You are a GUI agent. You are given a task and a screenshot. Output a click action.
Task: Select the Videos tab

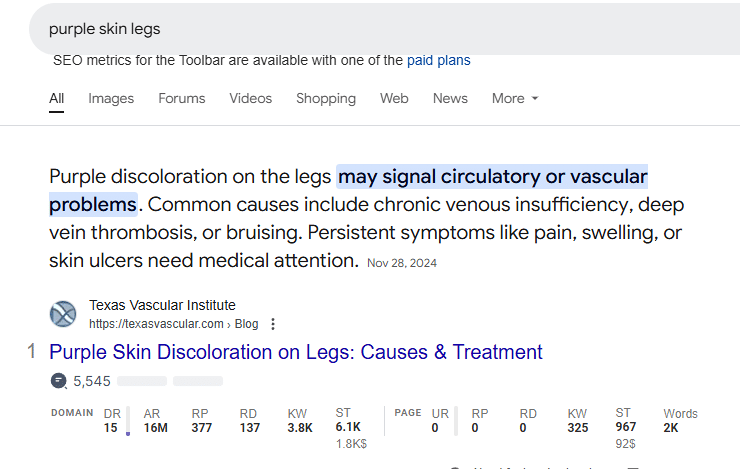tap(250, 98)
